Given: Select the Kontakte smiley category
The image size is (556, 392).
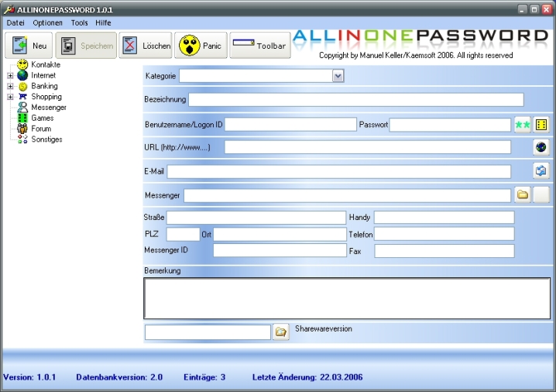Looking at the screenshot, I should coord(45,65).
